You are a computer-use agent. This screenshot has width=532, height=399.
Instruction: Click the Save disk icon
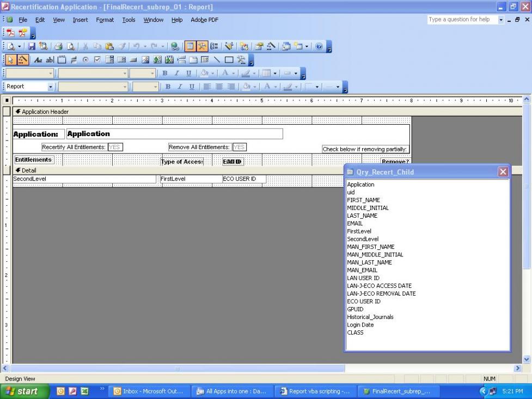pyautogui.click(x=32, y=46)
